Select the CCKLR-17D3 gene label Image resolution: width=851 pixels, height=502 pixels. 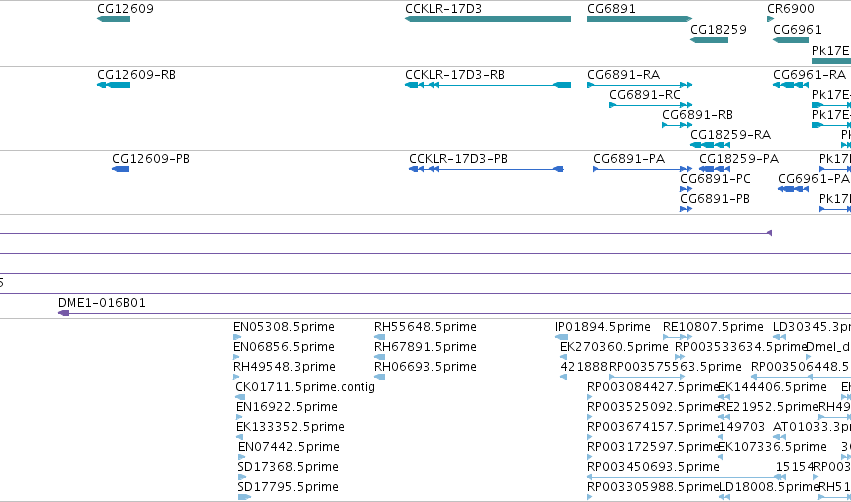point(443,9)
